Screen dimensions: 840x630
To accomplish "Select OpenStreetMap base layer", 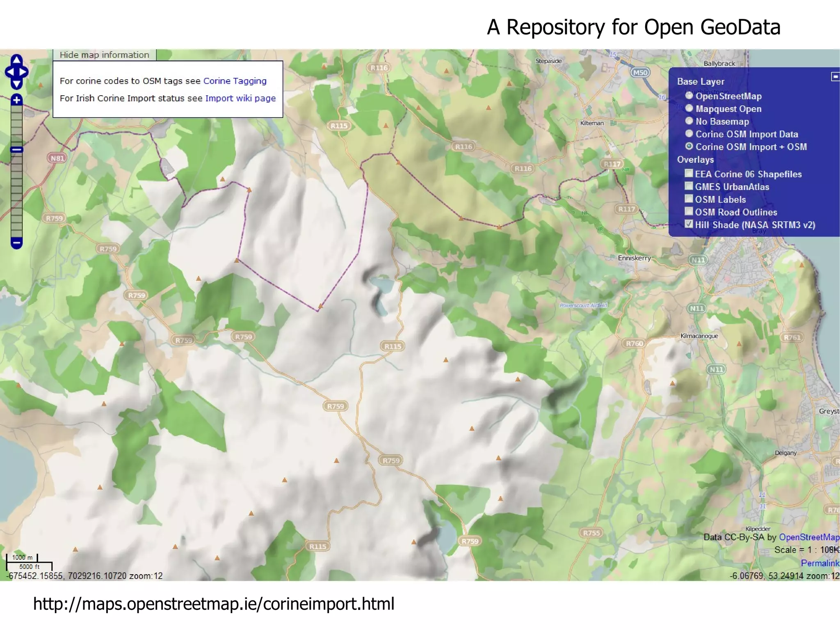I will (x=689, y=96).
